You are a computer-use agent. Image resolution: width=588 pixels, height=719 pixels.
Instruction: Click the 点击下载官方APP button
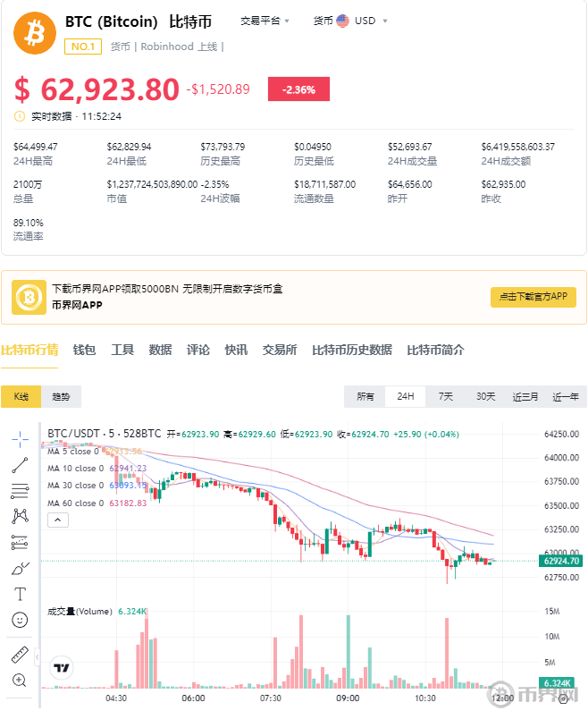coord(533,298)
